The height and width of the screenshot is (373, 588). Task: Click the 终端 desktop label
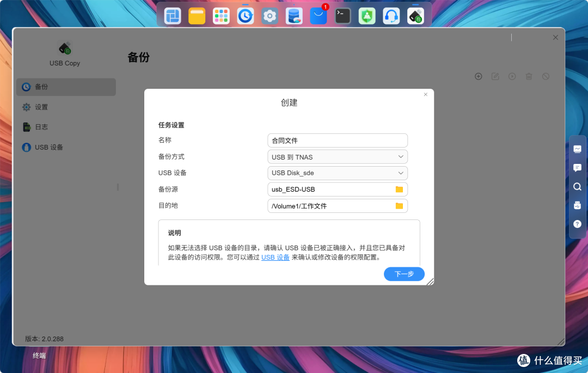[x=39, y=356]
